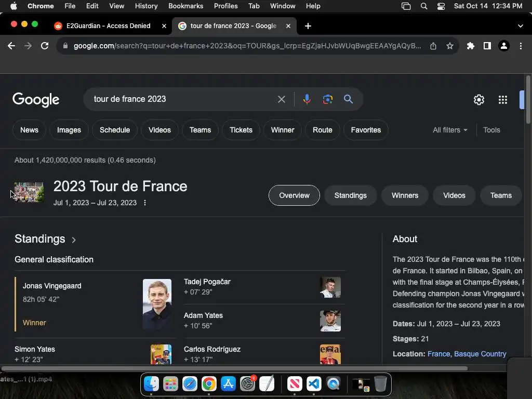Image resolution: width=532 pixels, height=399 pixels.
Task: Open the History menu
Action: point(146,6)
